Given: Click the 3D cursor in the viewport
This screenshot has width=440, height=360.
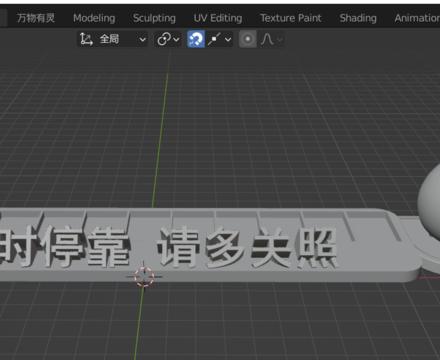Looking at the screenshot, I should tap(144, 276).
